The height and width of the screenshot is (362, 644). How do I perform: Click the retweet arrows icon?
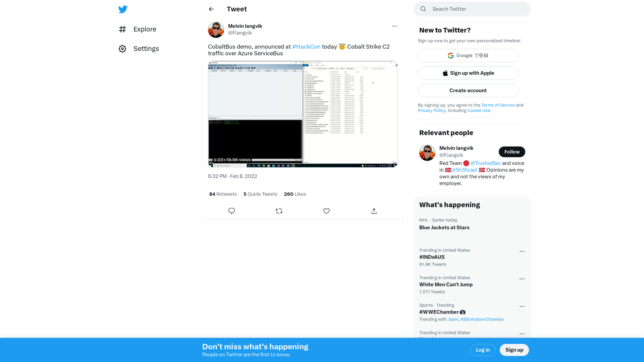pos(279,211)
